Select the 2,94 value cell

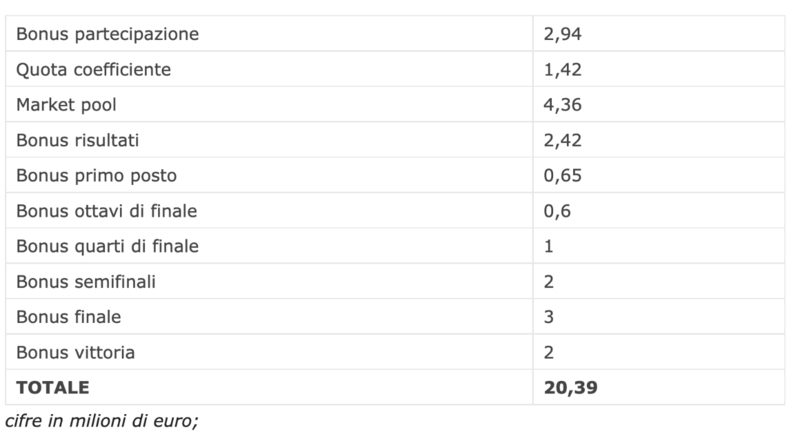tap(561, 35)
